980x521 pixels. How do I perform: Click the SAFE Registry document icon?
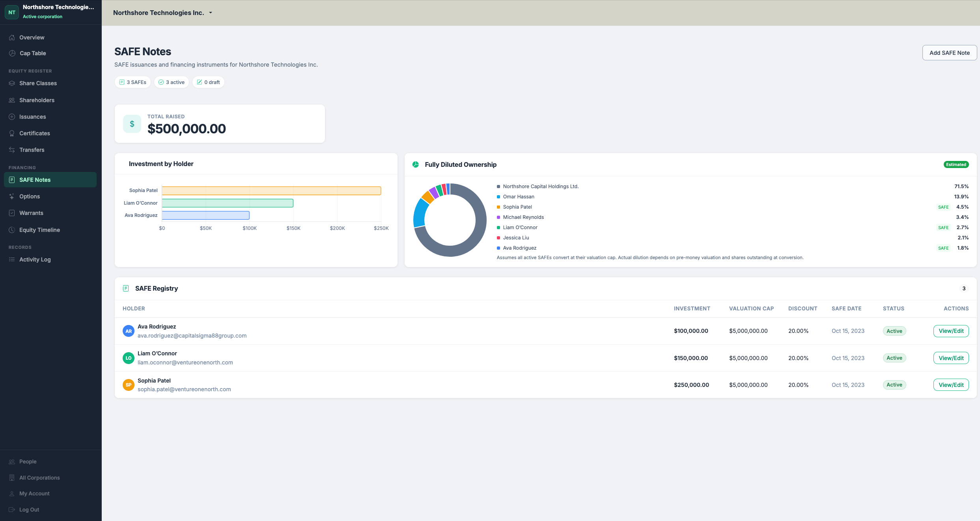(126, 288)
